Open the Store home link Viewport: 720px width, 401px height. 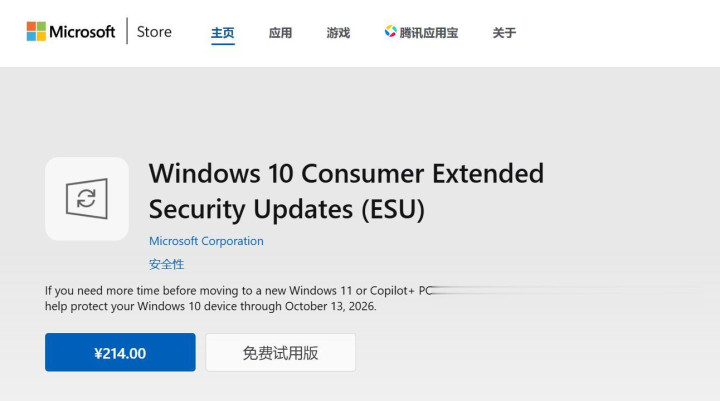[x=154, y=32]
